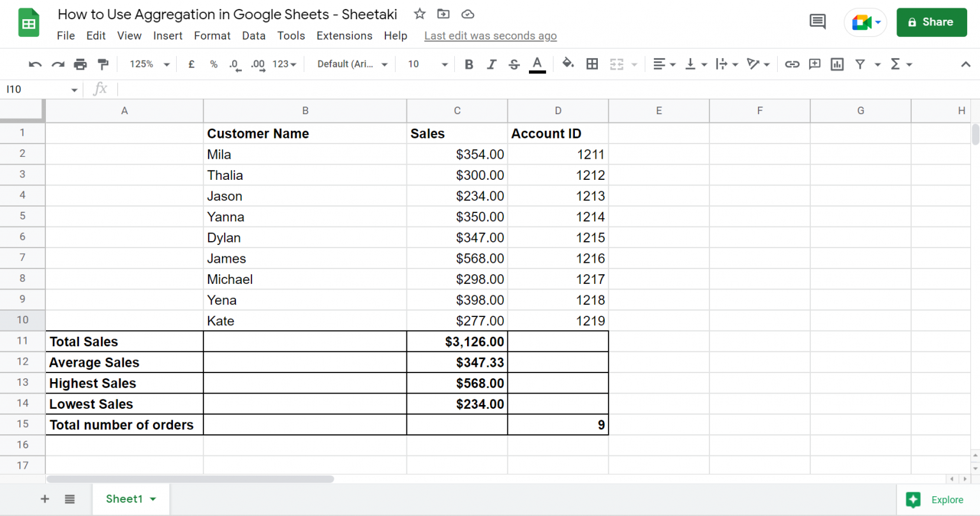
Task: Open comment history in the top bar
Action: tap(817, 21)
